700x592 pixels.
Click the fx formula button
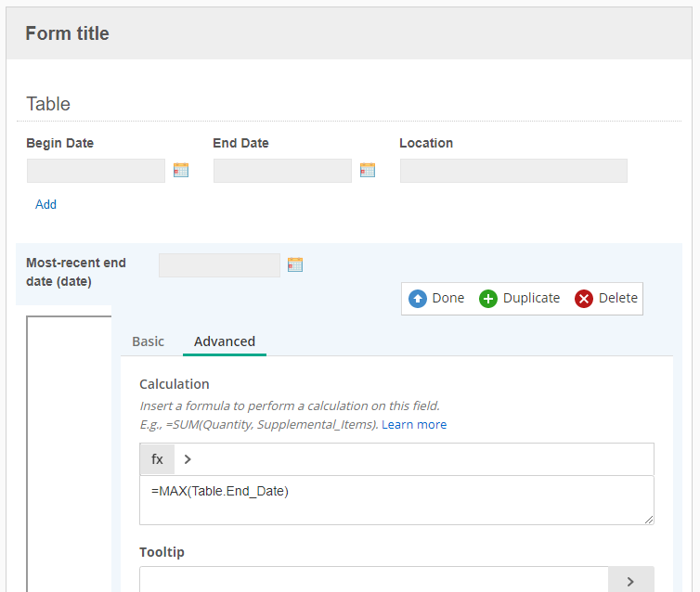pos(157,459)
